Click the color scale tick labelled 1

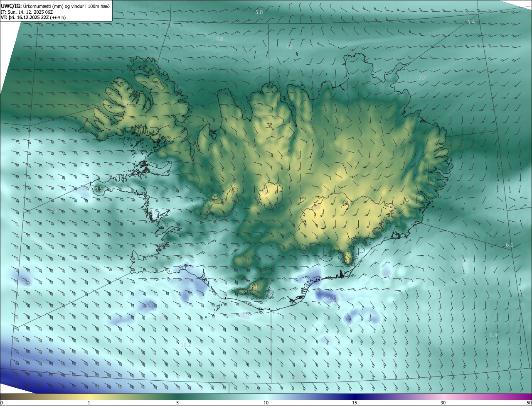point(89,403)
